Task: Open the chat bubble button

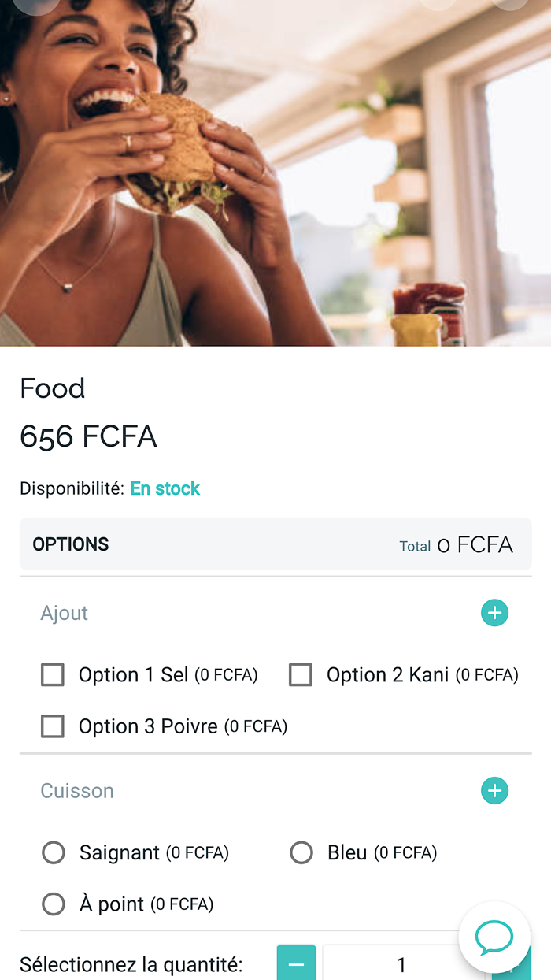Action: coord(494,937)
